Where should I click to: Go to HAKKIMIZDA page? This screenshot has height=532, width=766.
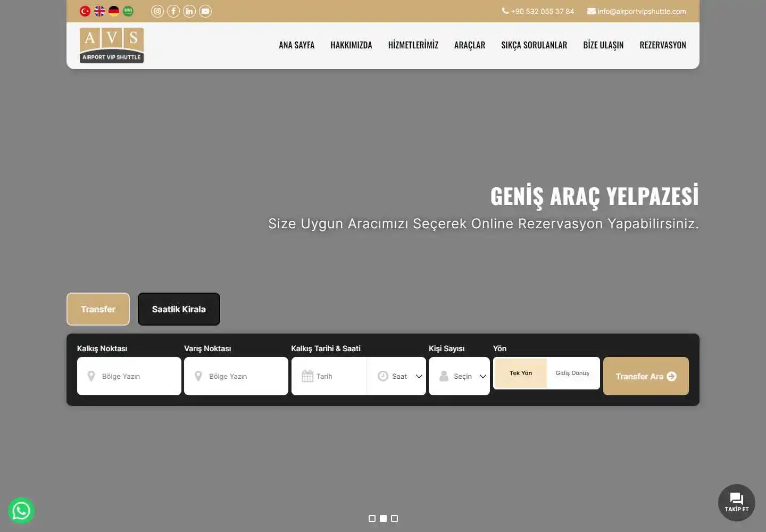351,45
